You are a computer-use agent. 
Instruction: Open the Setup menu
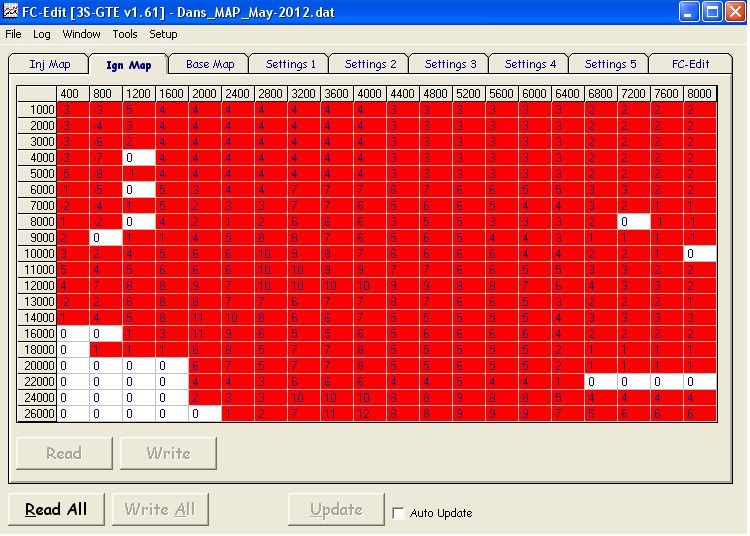pyautogui.click(x=163, y=34)
